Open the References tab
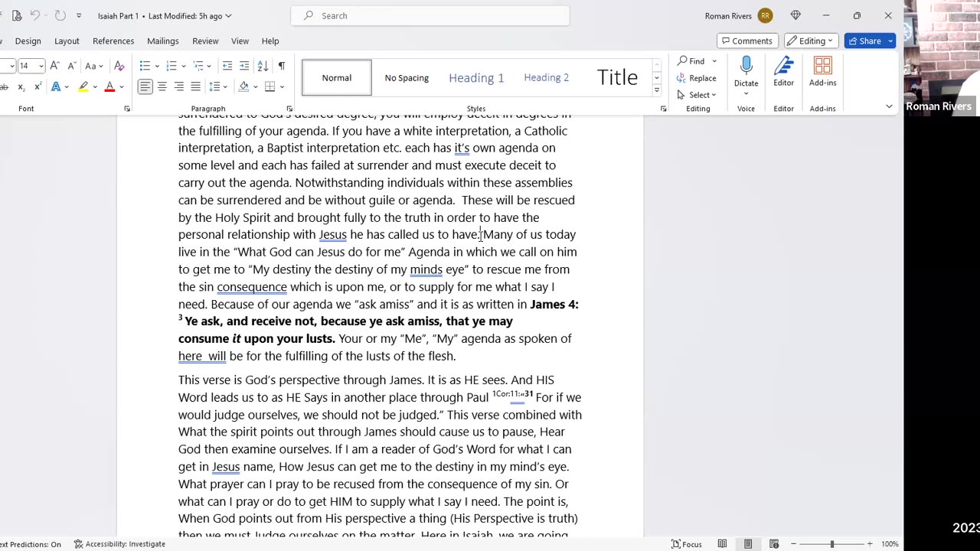980x551 pixels. [x=113, y=41]
